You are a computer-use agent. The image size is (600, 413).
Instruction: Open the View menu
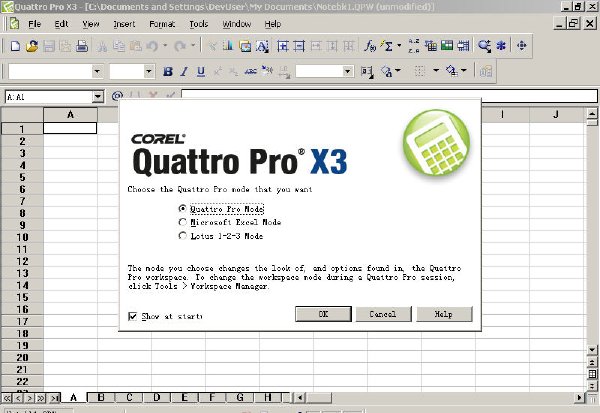point(91,24)
